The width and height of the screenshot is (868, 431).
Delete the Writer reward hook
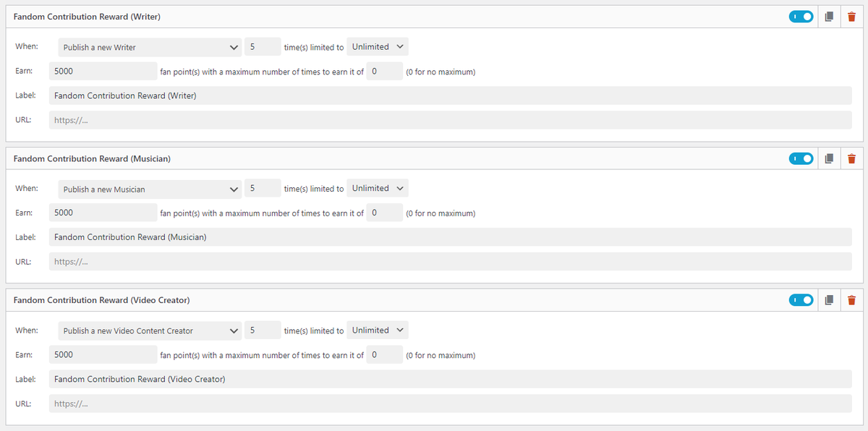[x=851, y=17]
